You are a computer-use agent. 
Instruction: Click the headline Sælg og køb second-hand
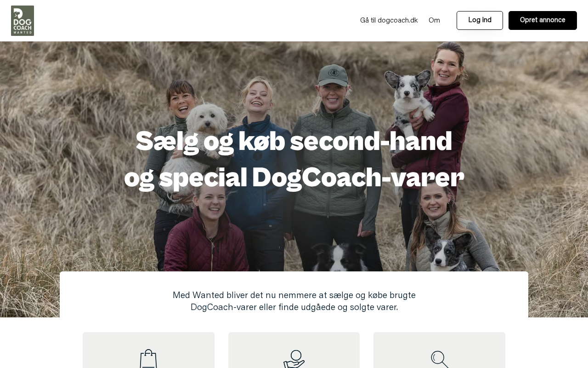[x=294, y=141]
